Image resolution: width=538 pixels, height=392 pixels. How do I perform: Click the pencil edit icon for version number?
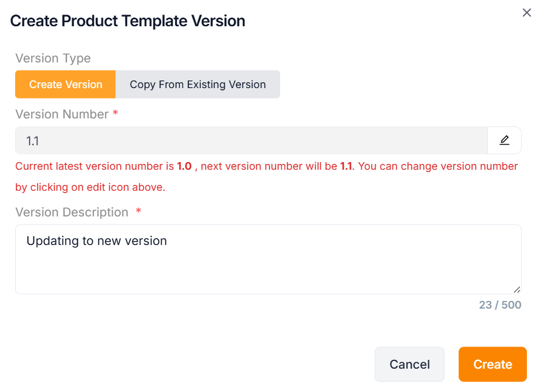[504, 141]
